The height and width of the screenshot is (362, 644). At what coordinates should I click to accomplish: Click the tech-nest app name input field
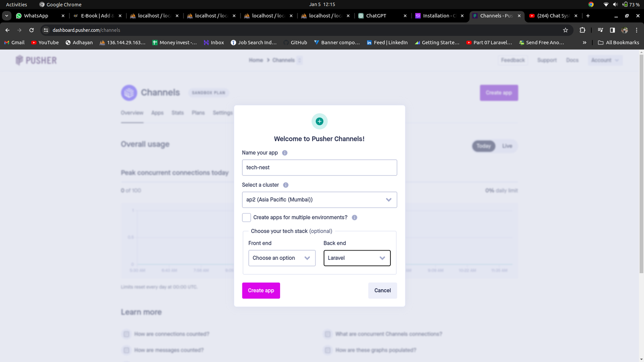320,168
